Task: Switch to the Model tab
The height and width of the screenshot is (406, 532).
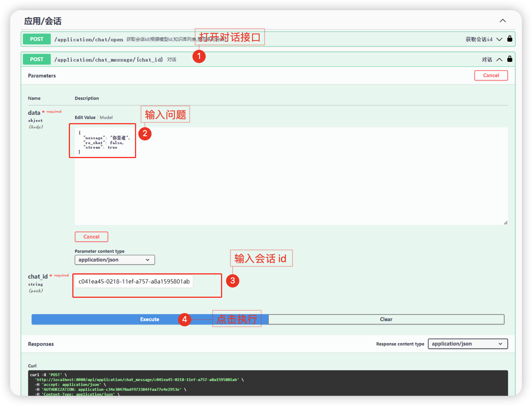Action: point(106,117)
